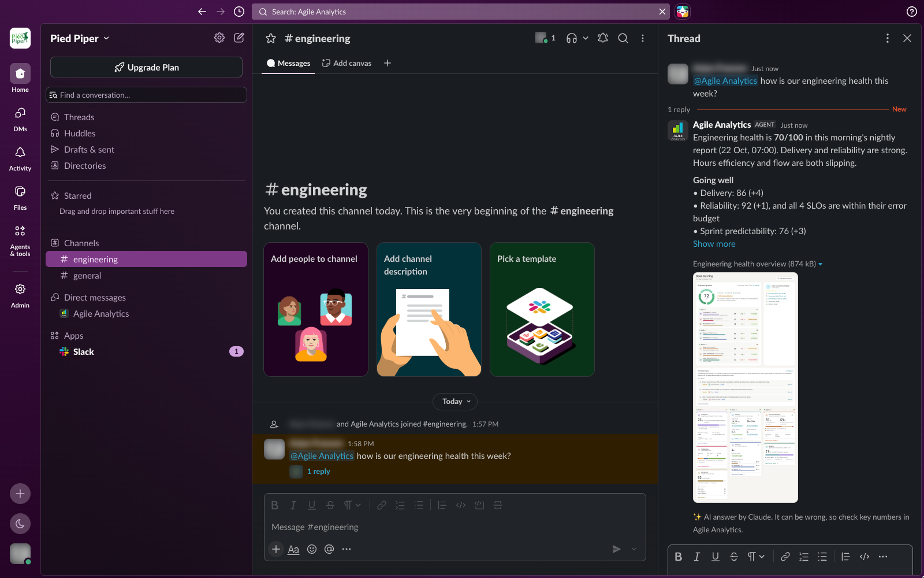
Task: Clear the Agile Analytics search field
Action: click(662, 12)
